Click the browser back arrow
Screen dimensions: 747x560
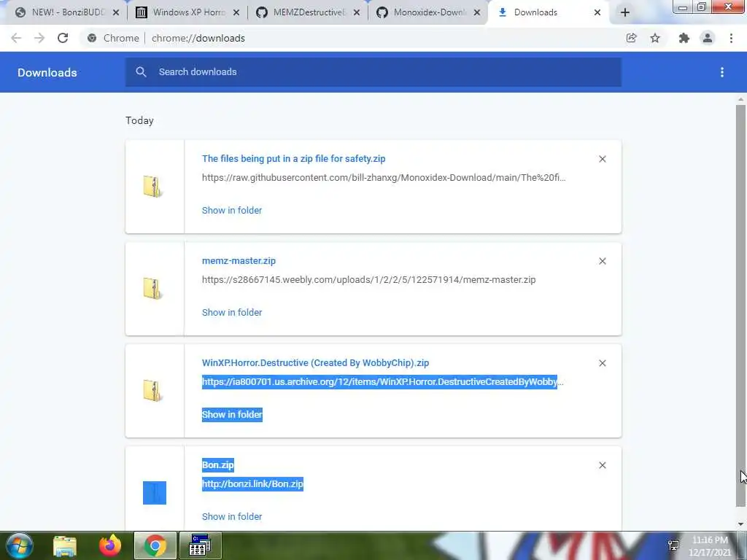pyautogui.click(x=16, y=38)
